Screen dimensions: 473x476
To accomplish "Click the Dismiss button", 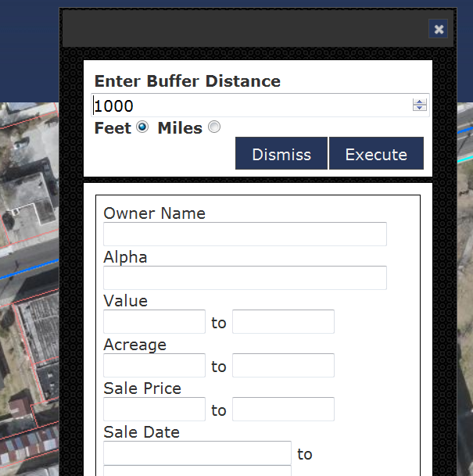I will 281,153.
